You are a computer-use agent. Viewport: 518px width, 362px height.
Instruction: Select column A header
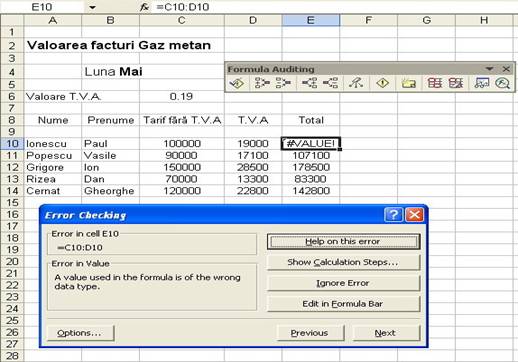point(53,20)
